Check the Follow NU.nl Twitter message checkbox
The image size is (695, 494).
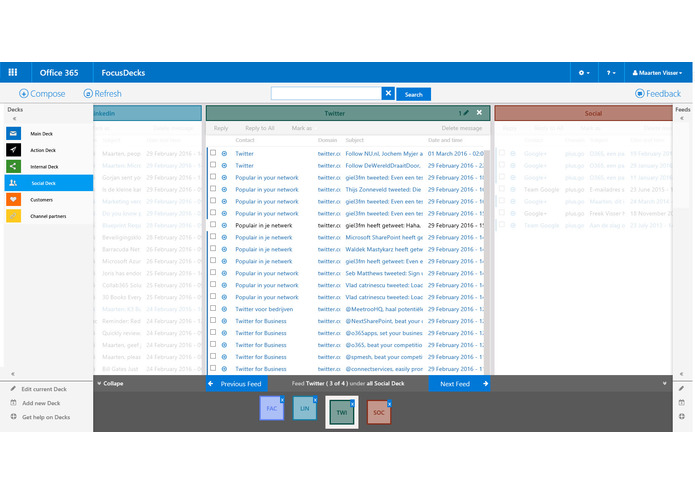(213, 152)
